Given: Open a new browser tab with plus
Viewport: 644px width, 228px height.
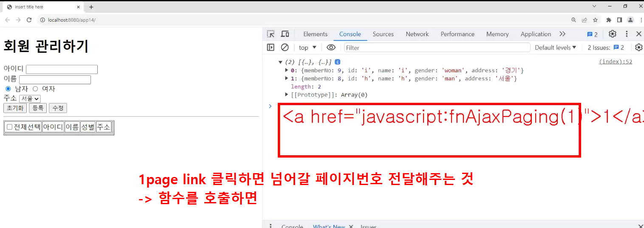Looking at the screenshot, I should tap(91, 7).
